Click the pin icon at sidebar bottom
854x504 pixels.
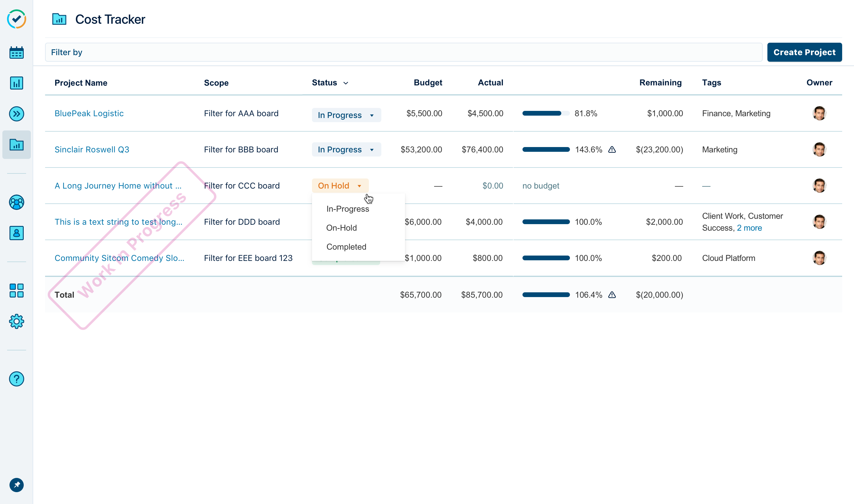click(x=16, y=485)
